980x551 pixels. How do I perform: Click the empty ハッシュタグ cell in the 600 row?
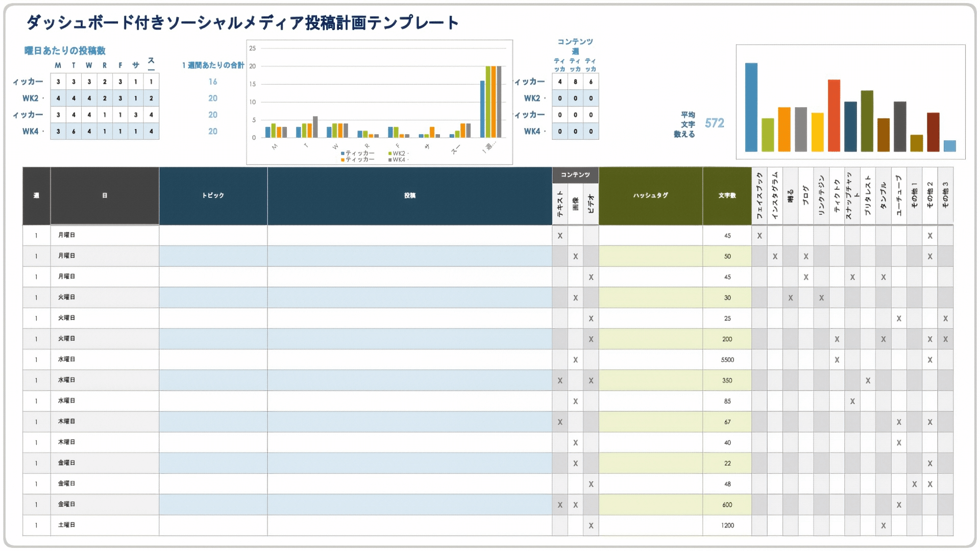[650, 505]
